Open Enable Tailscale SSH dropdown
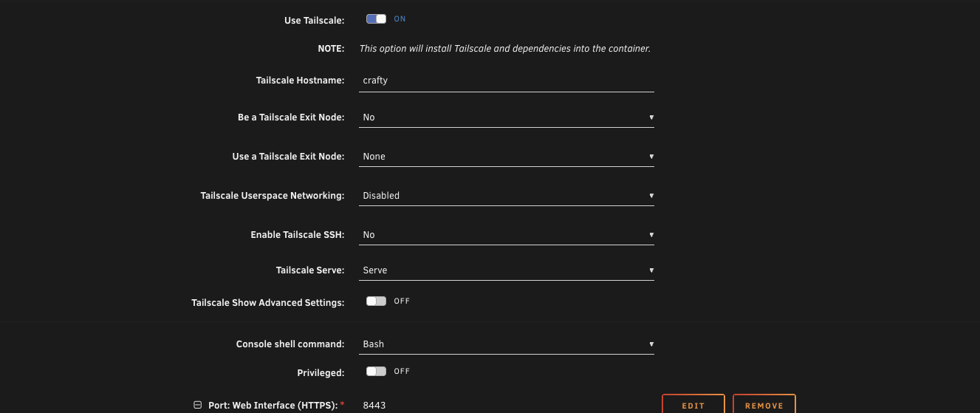This screenshot has height=413, width=980. [x=507, y=235]
